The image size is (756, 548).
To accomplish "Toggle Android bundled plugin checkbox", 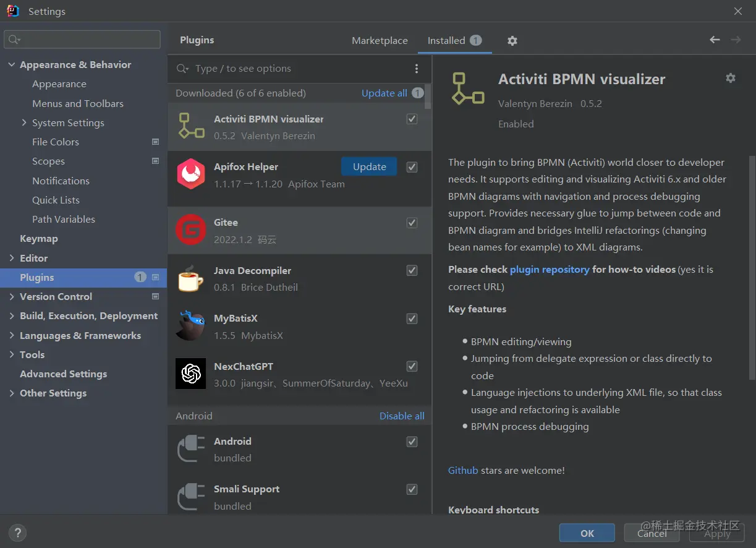I will pyautogui.click(x=412, y=442).
